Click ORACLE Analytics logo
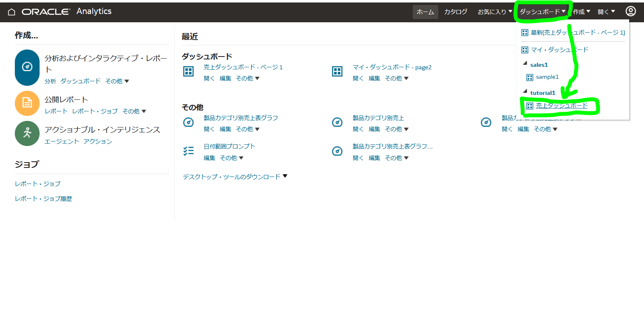 tap(67, 12)
